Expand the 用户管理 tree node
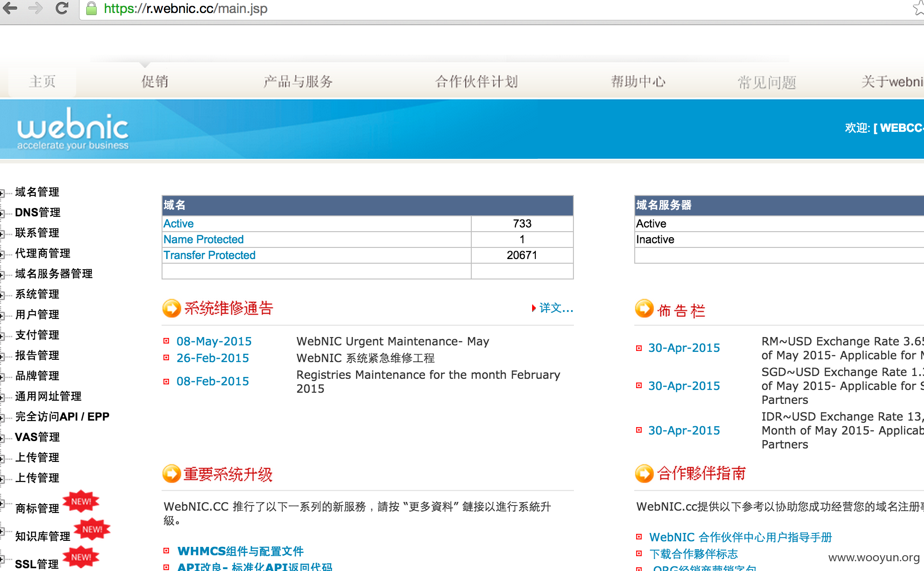The width and height of the screenshot is (924, 571). point(2,316)
